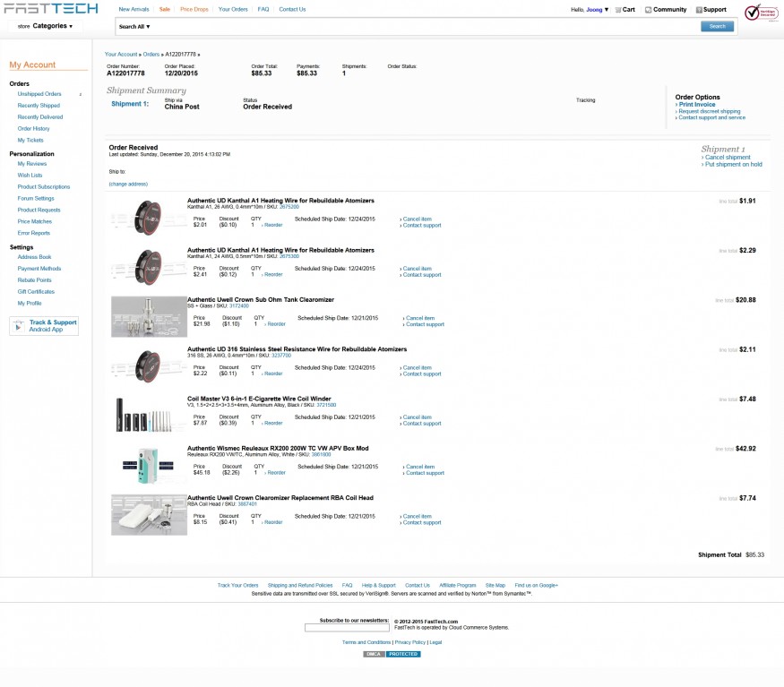784x687 pixels.
Task: Click the VeriSign Secured badge
Action: 761,13
